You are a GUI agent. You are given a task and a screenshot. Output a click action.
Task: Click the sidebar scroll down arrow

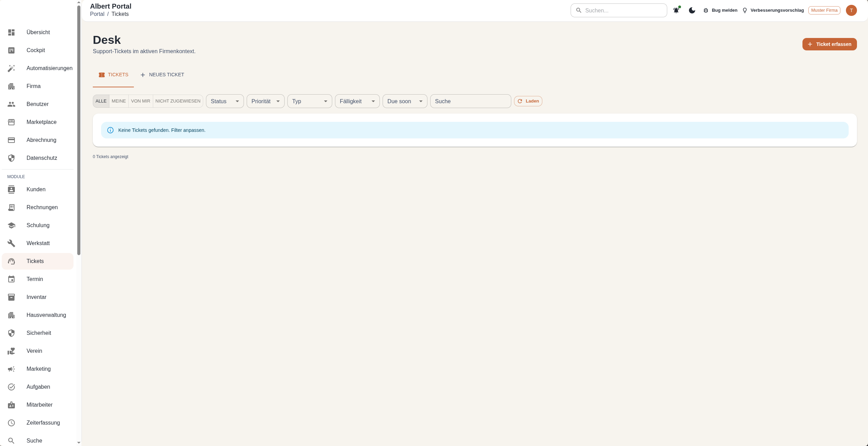click(x=79, y=443)
